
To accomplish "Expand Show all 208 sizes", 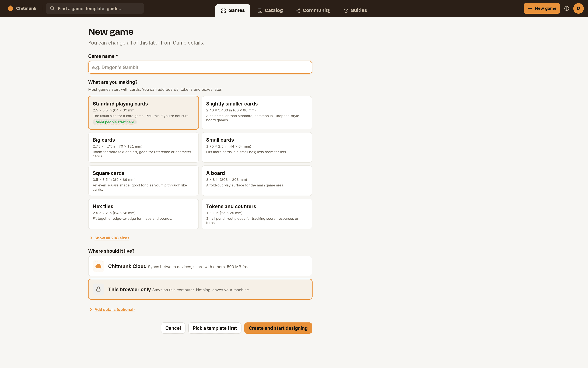I will (x=112, y=238).
